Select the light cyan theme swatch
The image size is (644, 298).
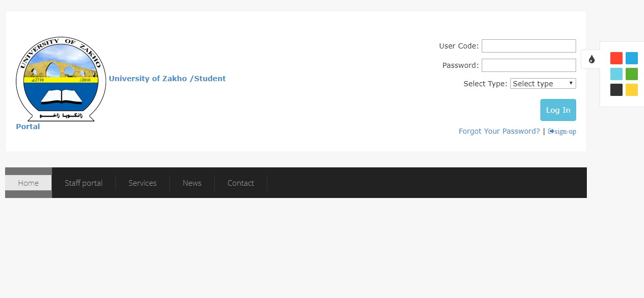pyautogui.click(x=616, y=74)
